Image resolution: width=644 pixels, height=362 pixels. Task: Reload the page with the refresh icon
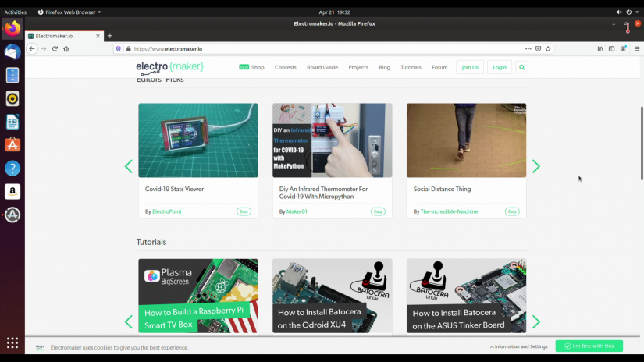(x=55, y=48)
